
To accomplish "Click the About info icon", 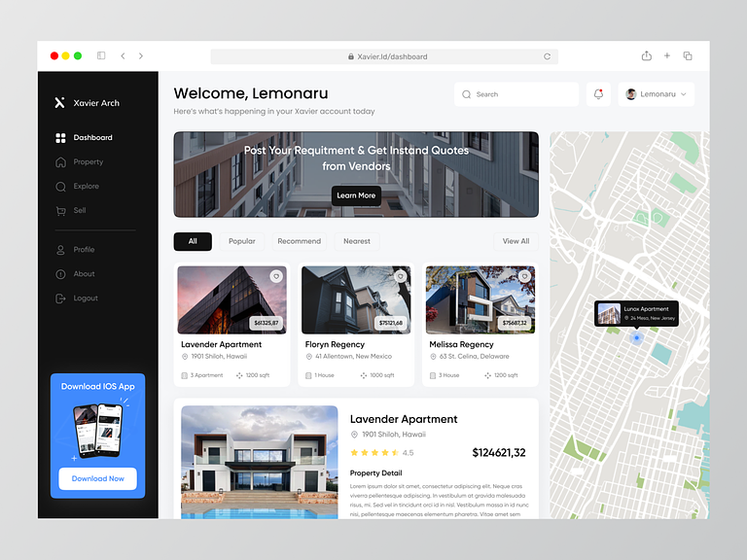I will tap(60, 274).
